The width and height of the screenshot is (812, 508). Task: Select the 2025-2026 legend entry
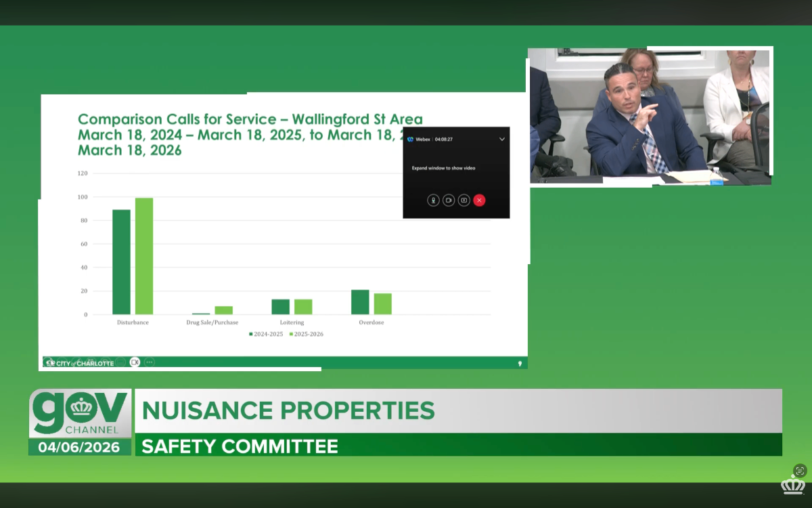(x=305, y=334)
